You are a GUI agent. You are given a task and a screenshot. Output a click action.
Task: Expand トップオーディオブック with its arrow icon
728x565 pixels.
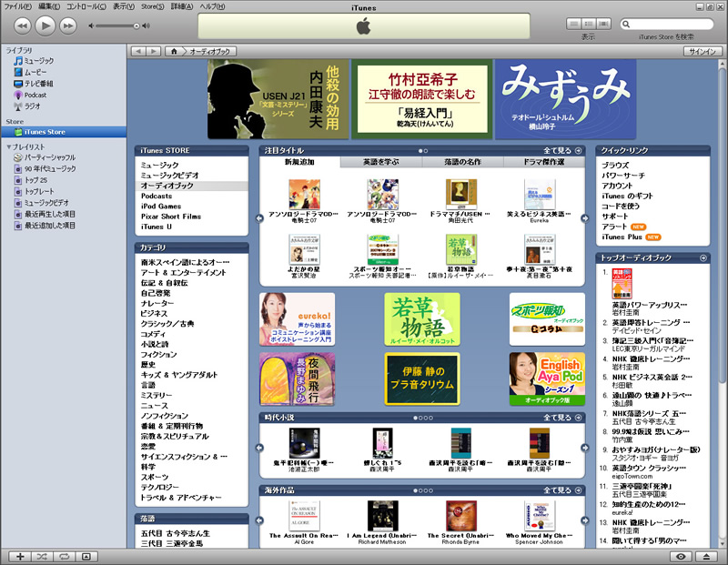[703, 257]
